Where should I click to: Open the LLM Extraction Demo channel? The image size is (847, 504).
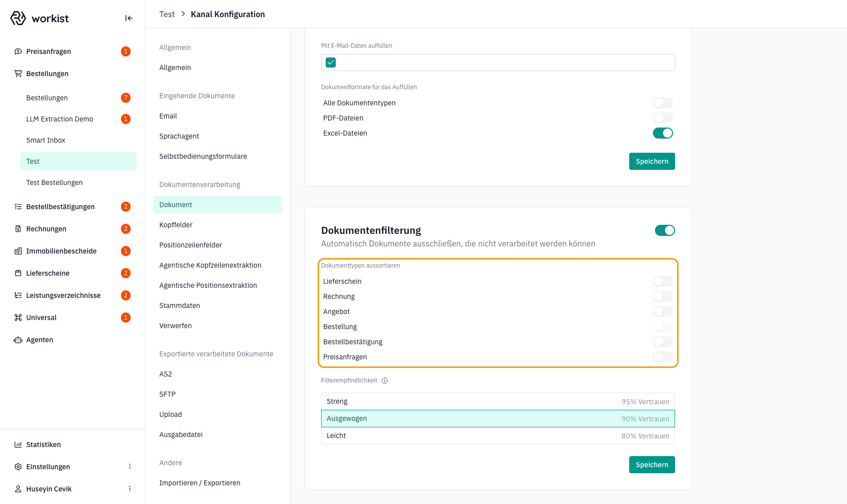click(x=78, y=119)
